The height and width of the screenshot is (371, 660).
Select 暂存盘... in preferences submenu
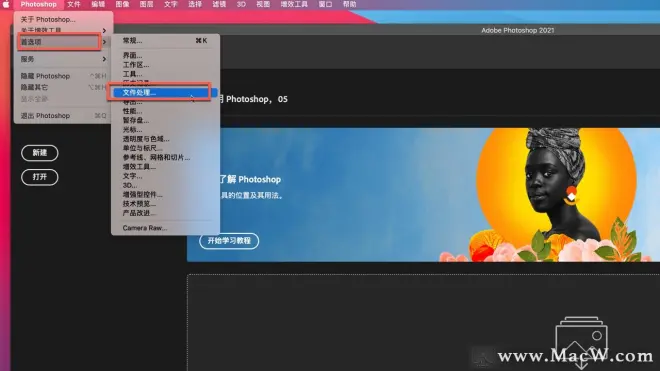coord(165,120)
